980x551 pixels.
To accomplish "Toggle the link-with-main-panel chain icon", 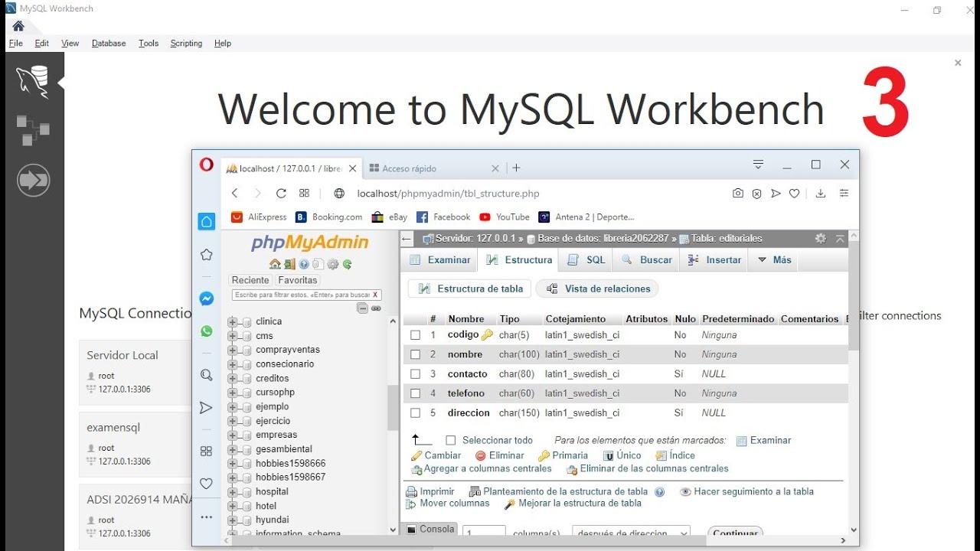I will [x=376, y=308].
